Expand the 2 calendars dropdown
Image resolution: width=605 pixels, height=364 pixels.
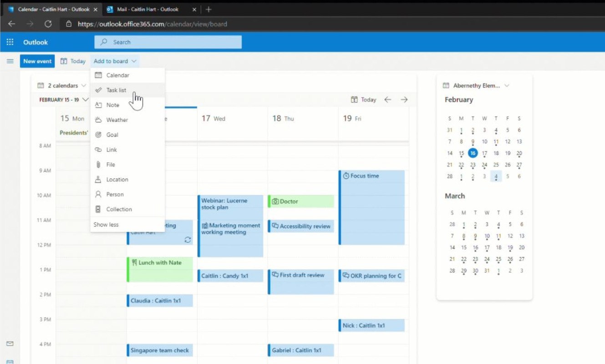(61, 86)
